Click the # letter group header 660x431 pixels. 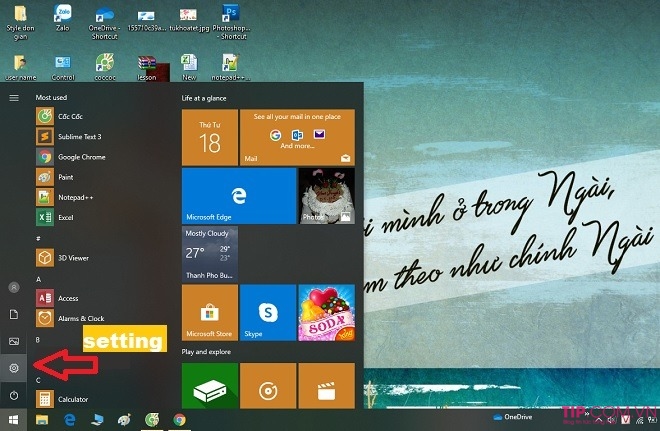[38, 238]
